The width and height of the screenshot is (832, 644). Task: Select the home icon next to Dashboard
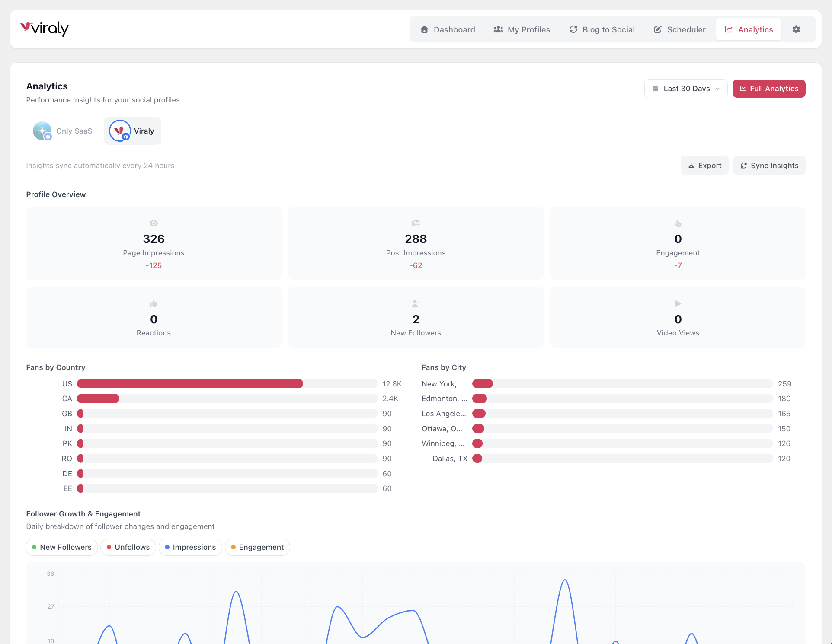click(425, 29)
